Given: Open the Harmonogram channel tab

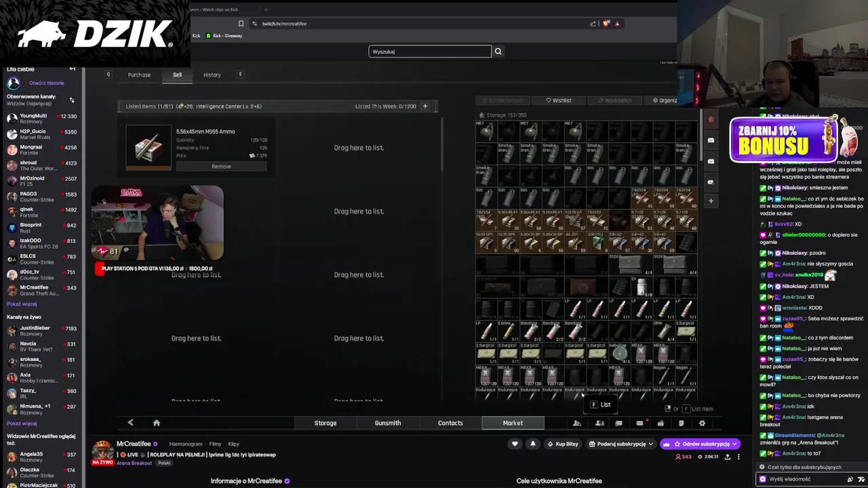Looking at the screenshot, I should [186, 444].
